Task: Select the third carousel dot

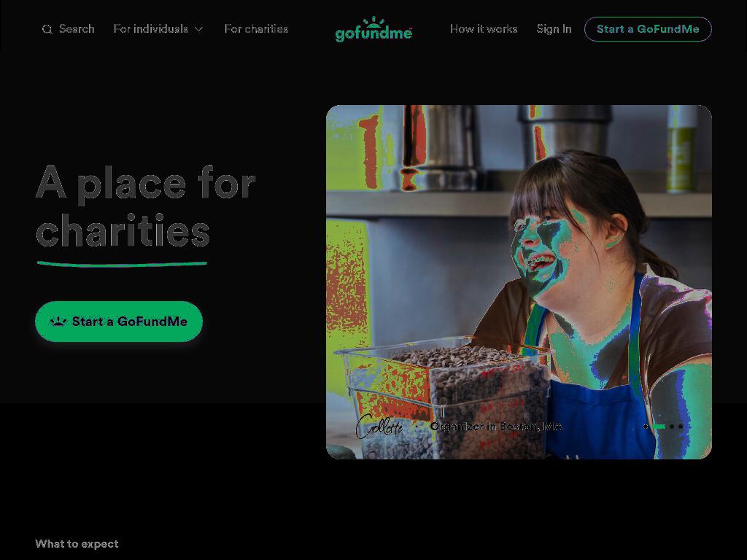Action: coord(672,427)
